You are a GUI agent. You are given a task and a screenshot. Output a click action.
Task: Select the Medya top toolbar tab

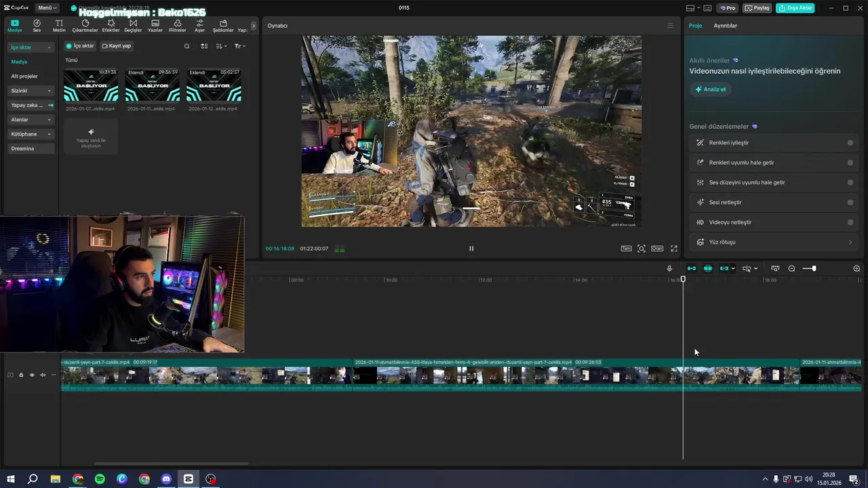(x=15, y=26)
